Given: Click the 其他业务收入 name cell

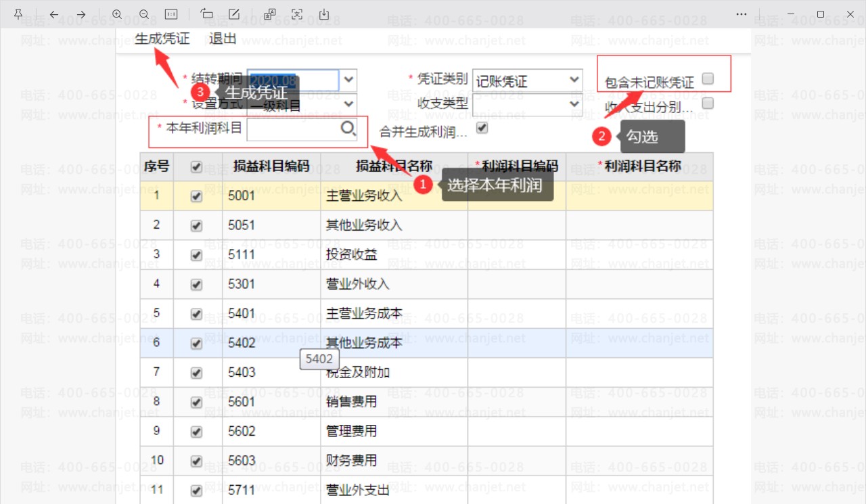Looking at the screenshot, I should point(394,225).
